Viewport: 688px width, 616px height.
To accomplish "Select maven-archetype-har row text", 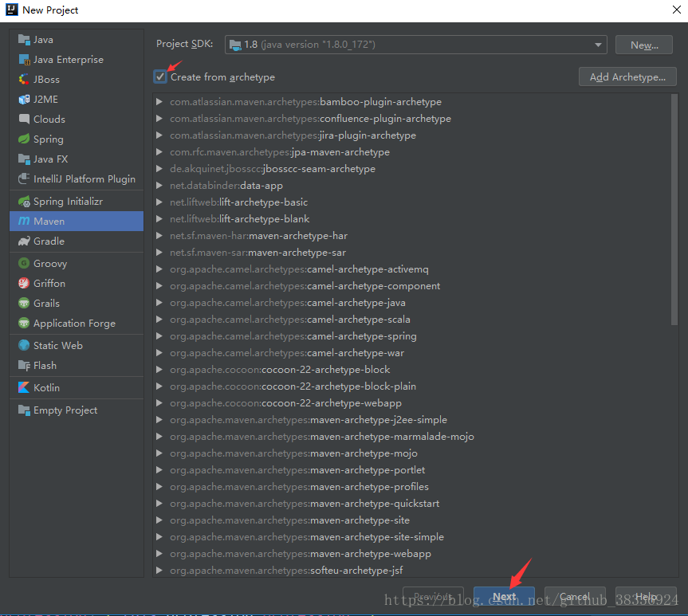I will coord(258,236).
